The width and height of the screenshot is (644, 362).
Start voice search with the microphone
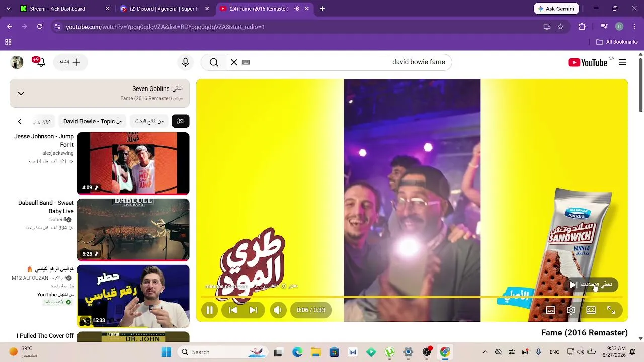pos(185,62)
